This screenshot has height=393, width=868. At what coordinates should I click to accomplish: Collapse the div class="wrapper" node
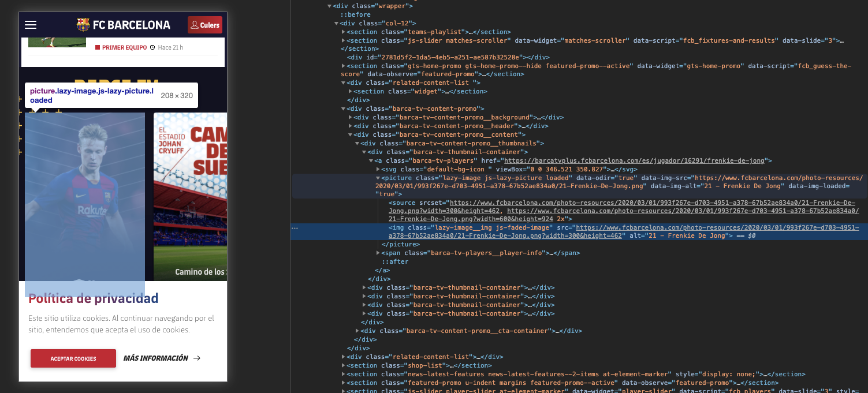pyautogui.click(x=330, y=6)
